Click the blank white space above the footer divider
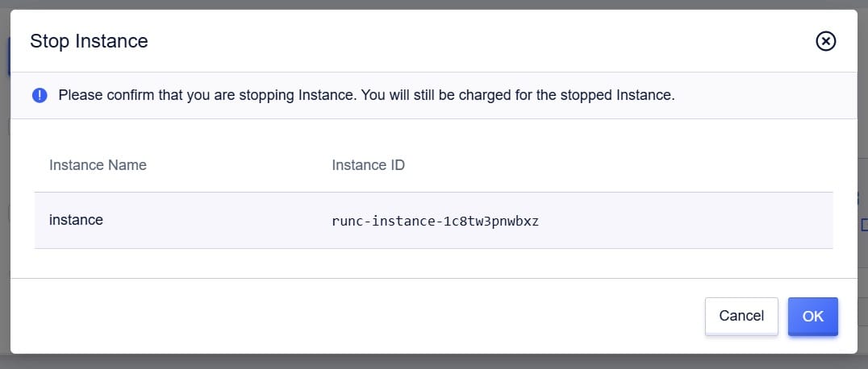This screenshot has width=868, height=369. [434, 263]
